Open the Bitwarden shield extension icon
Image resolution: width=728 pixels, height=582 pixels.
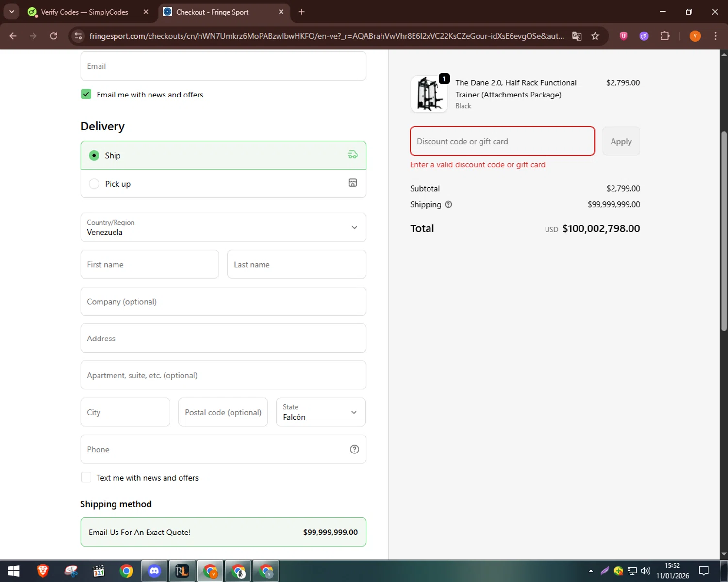(624, 35)
